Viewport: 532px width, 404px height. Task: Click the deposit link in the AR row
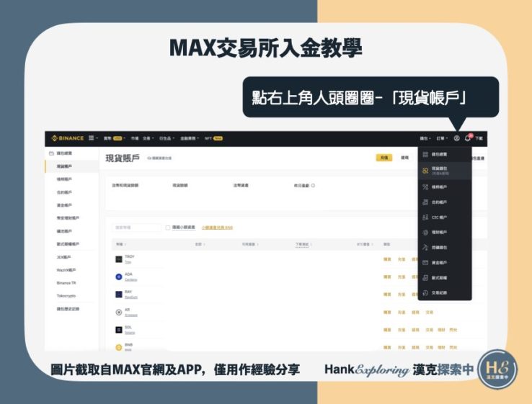click(x=402, y=312)
